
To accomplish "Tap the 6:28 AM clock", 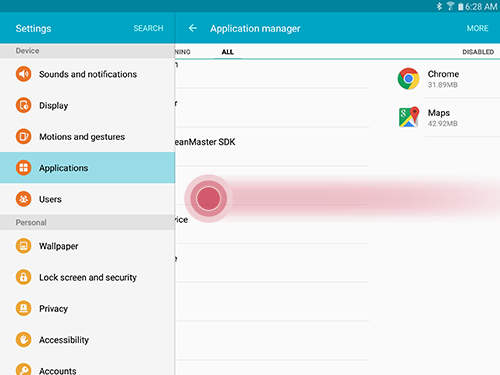I will 481,6.
